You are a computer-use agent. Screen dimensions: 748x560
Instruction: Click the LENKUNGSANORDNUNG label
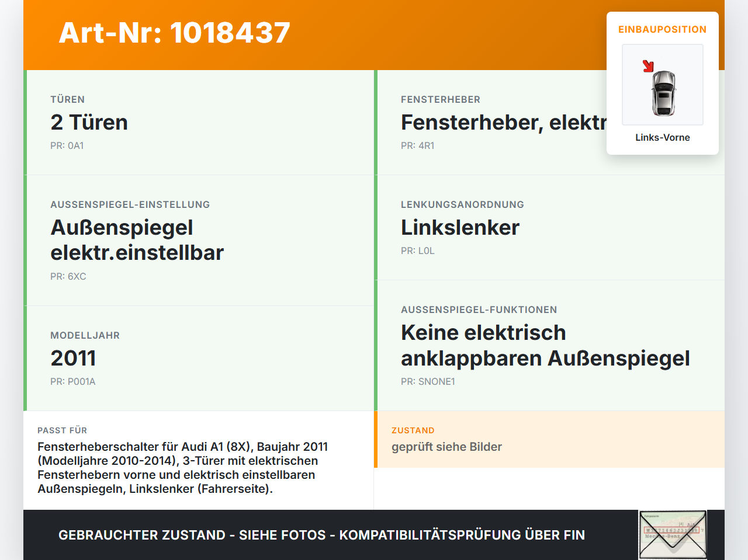[x=462, y=204]
